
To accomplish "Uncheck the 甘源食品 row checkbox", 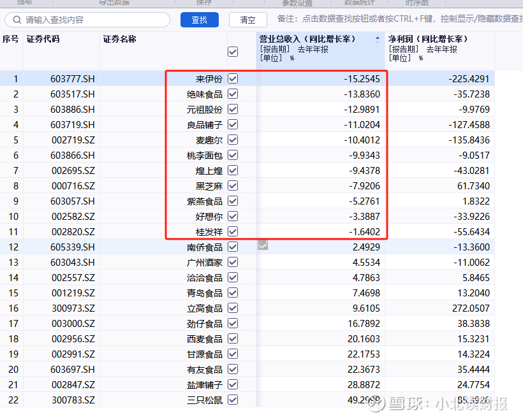I will tap(233, 354).
